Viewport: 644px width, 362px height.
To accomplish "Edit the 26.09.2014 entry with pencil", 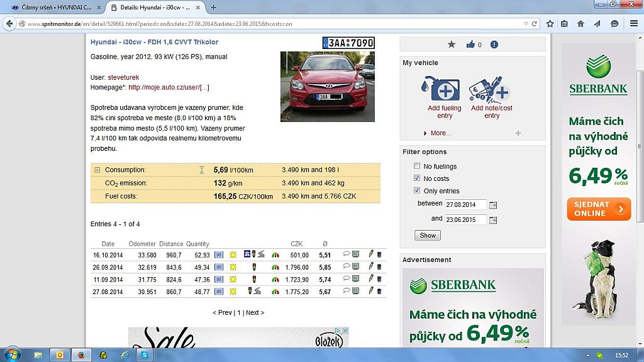I will point(371,266).
